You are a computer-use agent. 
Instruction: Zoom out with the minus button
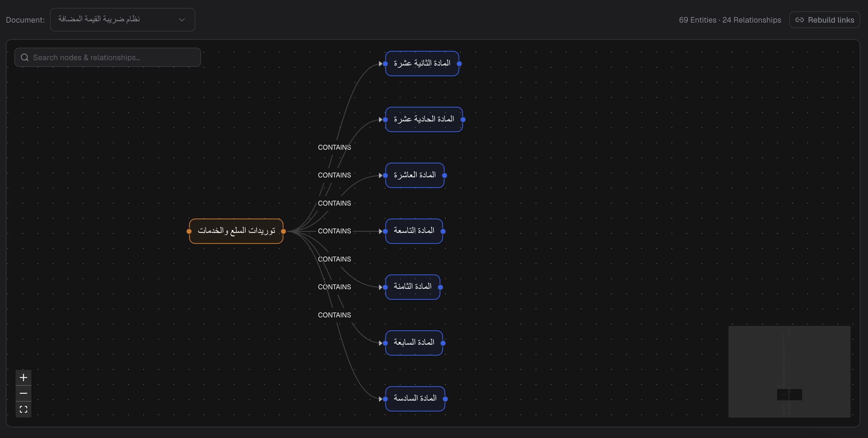23,393
